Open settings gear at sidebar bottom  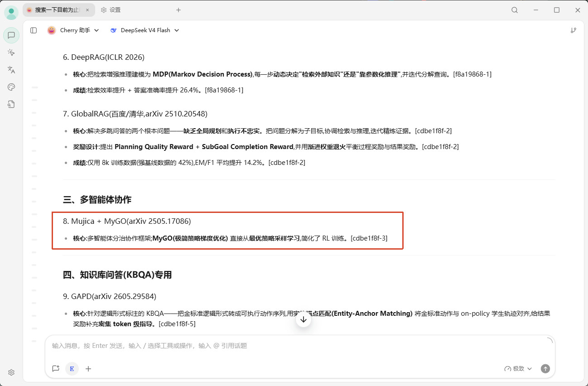click(11, 372)
